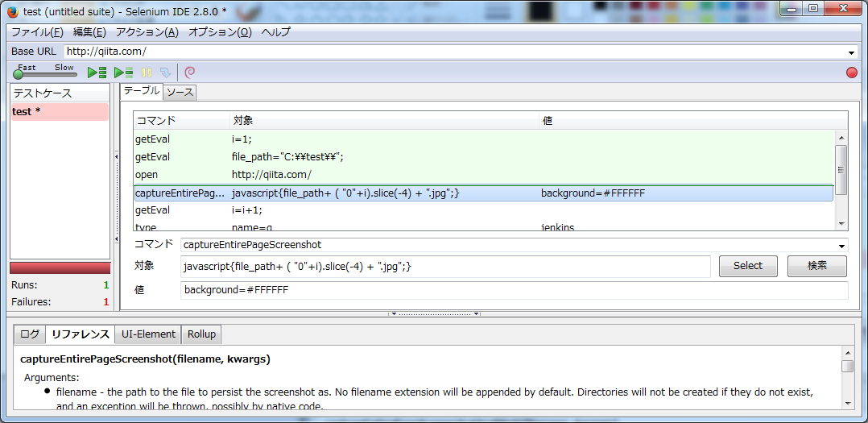The width and height of the screenshot is (868, 423).
Task: Click the Firefox icon in title bar
Action: tap(13, 11)
